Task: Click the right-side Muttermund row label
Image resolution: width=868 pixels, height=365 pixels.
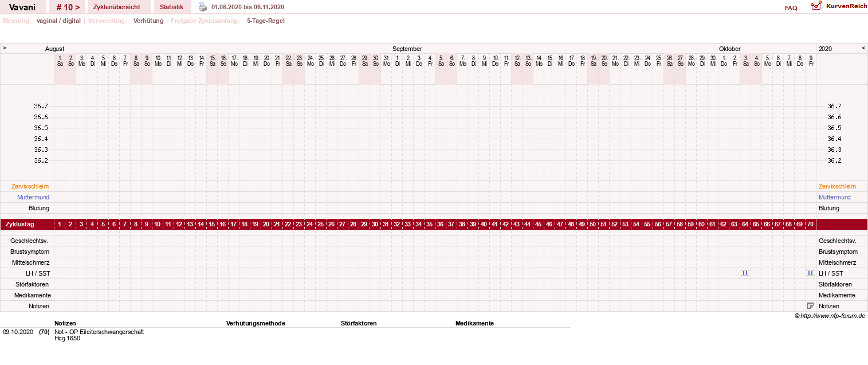Action: pos(835,197)
